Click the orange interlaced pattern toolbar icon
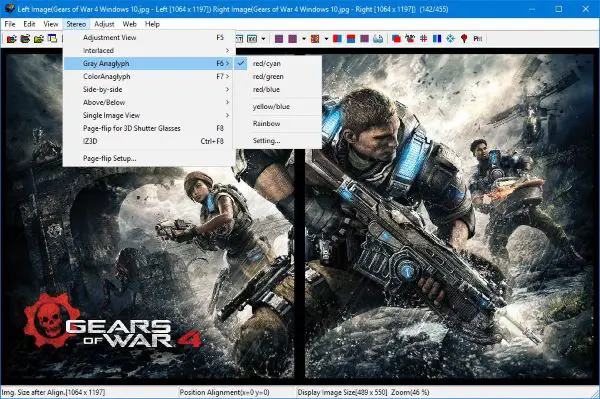 tap(315, 39)
